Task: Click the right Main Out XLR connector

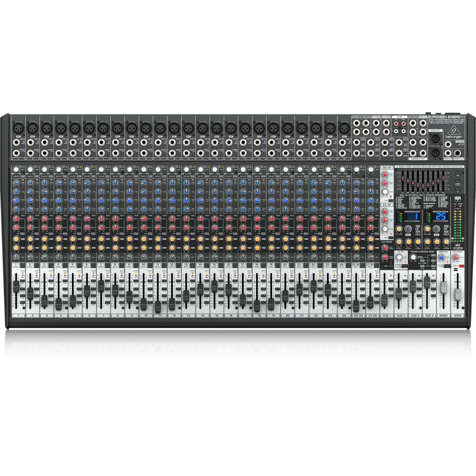Action: 435,152
